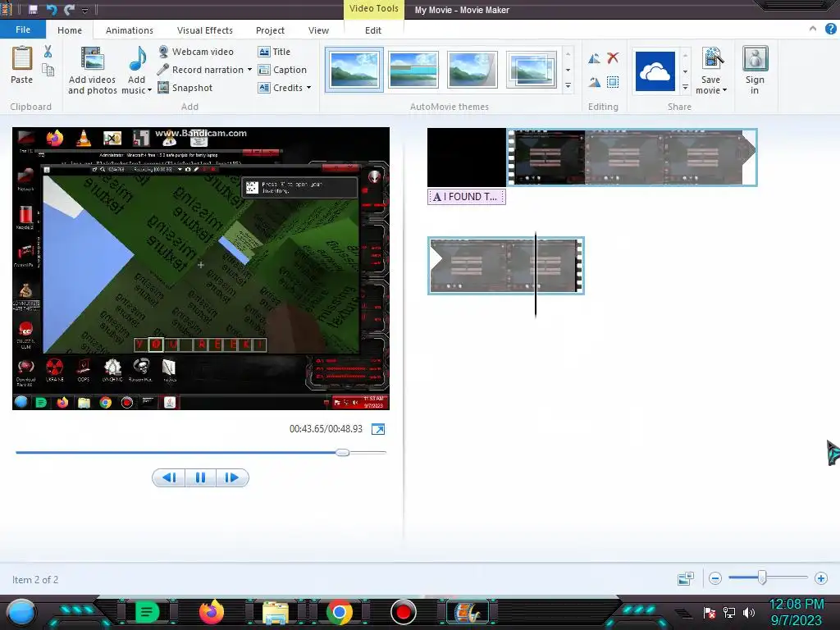
Task: Show next row of AutoMovie themes
Action: point(568,71)
